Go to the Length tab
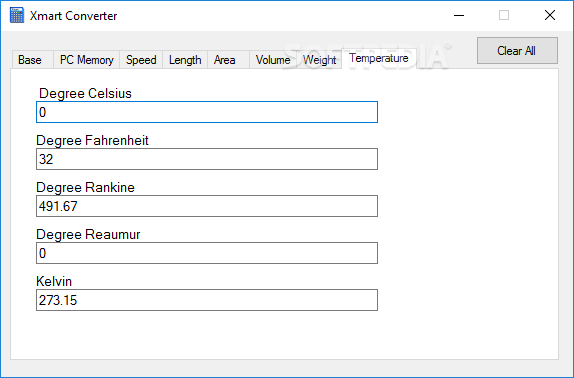 185,60
